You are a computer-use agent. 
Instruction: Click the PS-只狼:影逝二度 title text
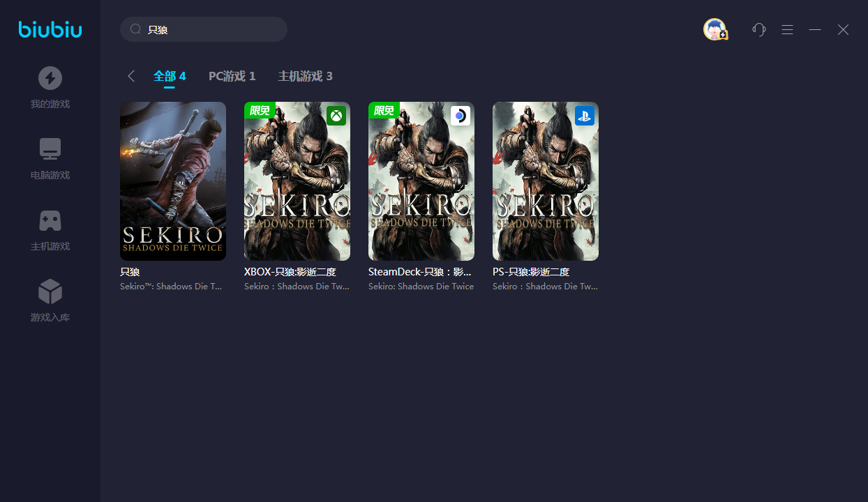531,272
